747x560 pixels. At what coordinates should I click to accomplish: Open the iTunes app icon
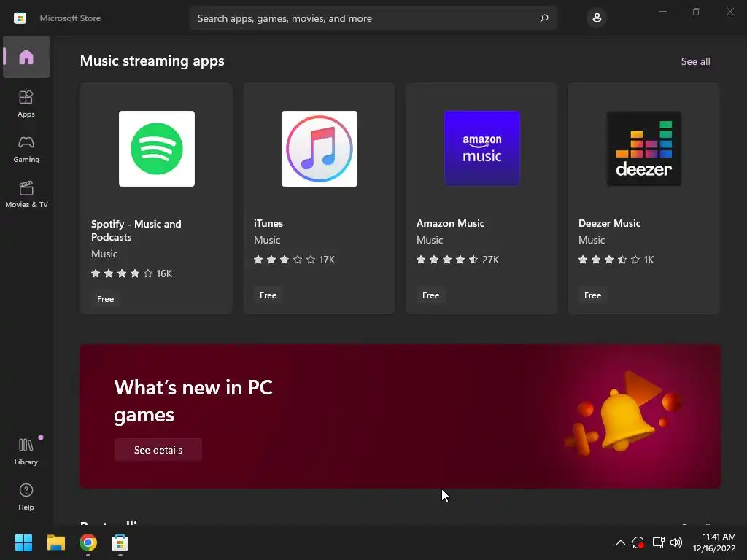[x=320, y=149]
